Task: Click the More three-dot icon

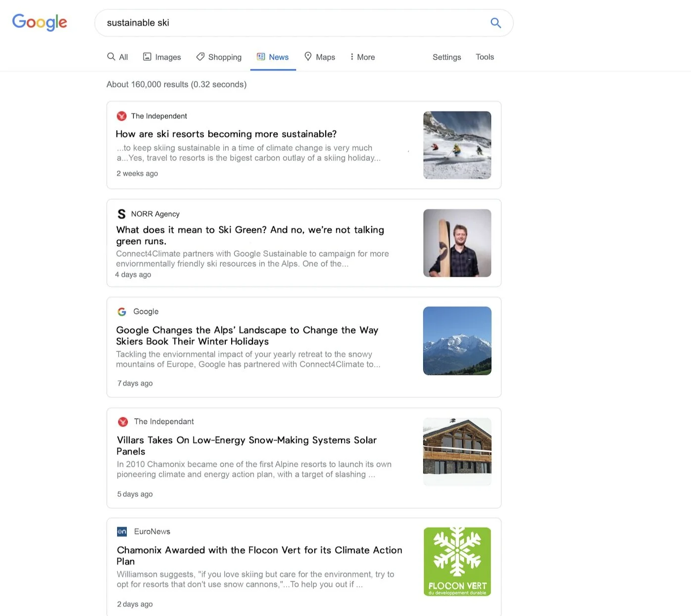Action: (x=352, y=57)
